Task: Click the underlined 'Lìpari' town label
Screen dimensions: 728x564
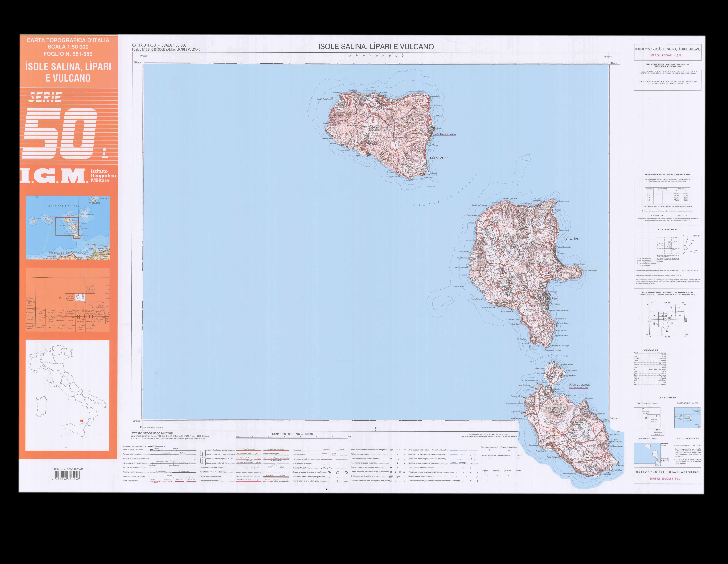Action: (555, 298)
